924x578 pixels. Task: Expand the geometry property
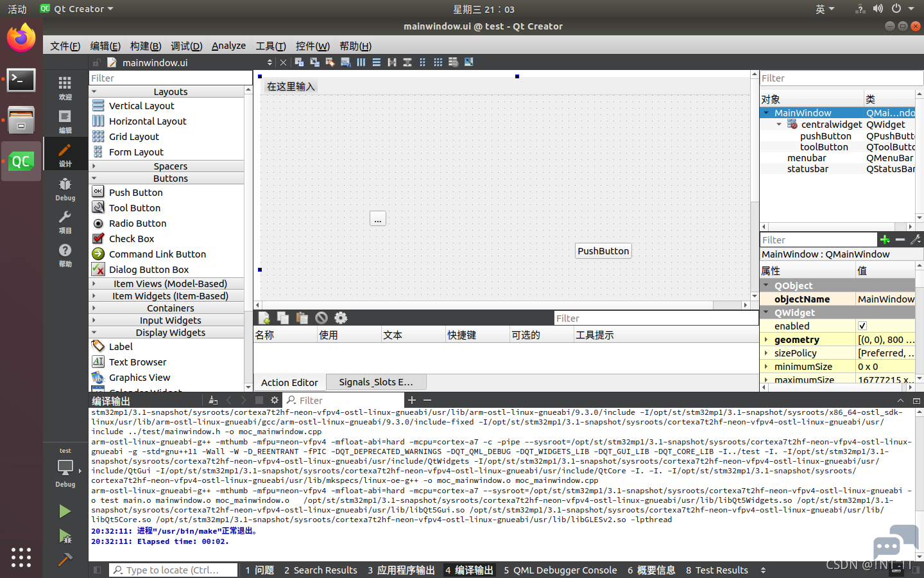pyautogui.click(x=766, y=340)
